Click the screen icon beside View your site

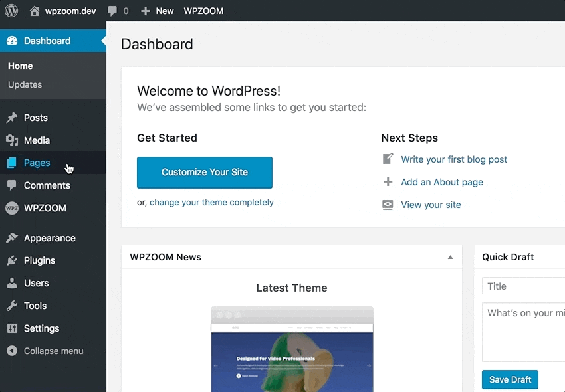[x=388, y=205]
